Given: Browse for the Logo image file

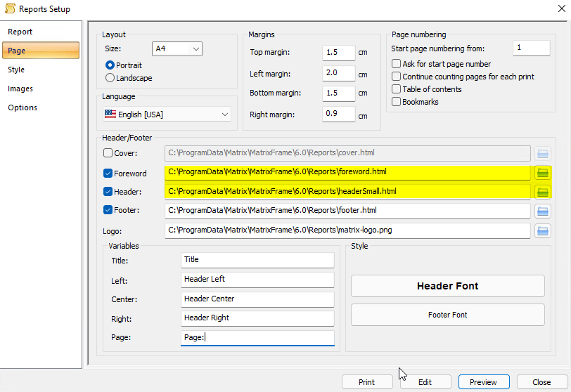Looking at the screenshot, I should 543,230.
